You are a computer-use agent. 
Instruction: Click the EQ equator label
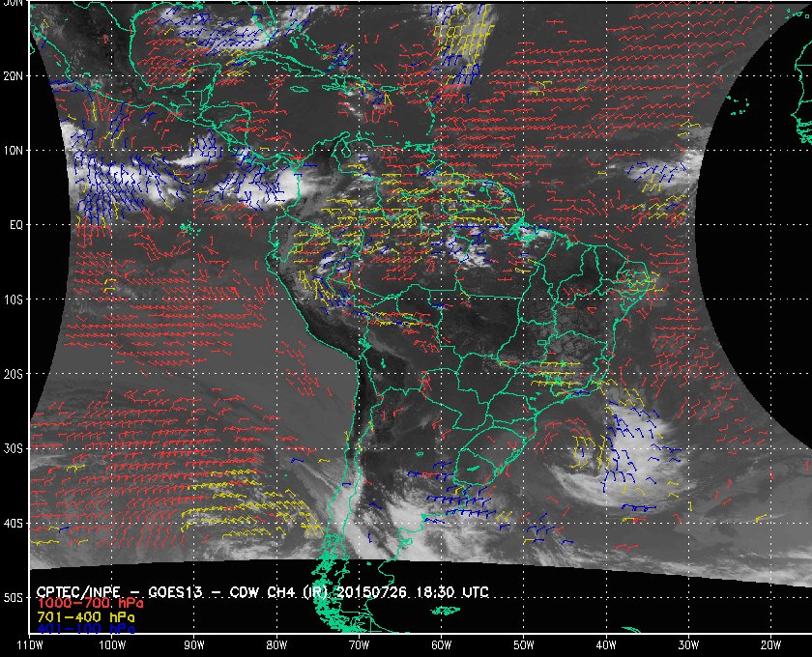click(16, 225)
